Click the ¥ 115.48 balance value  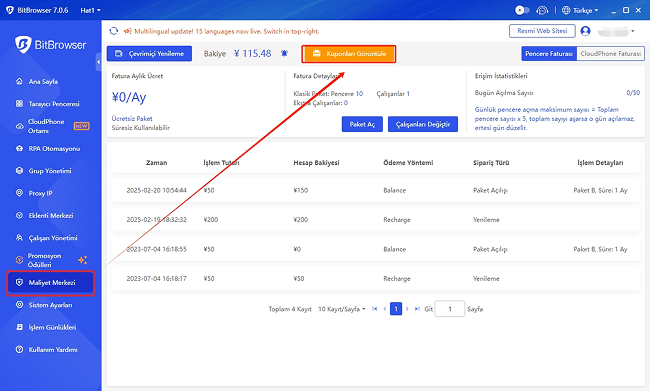tap(252, 54)
